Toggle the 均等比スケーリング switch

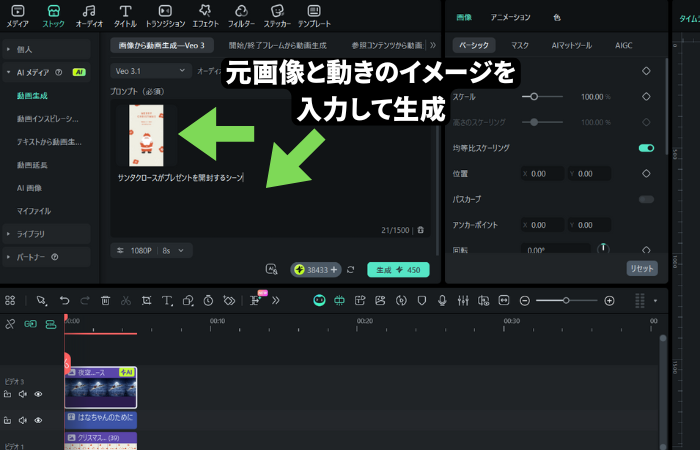[x=646, y=148]
